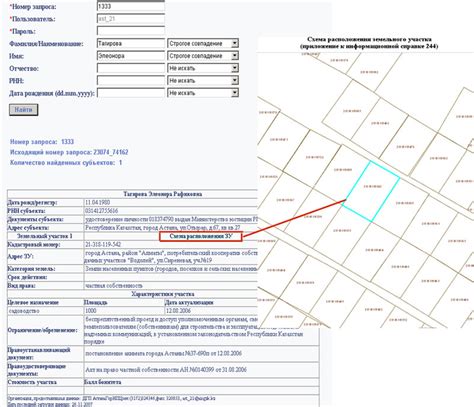The height and width of the screenshot is (407, 474).
Task: Click the Отчество text field
Action: 131,68
